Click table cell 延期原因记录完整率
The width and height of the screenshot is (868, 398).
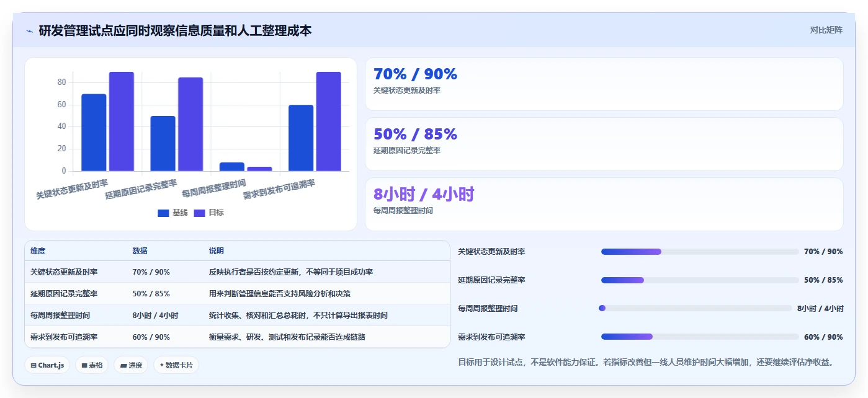[64, 294]
